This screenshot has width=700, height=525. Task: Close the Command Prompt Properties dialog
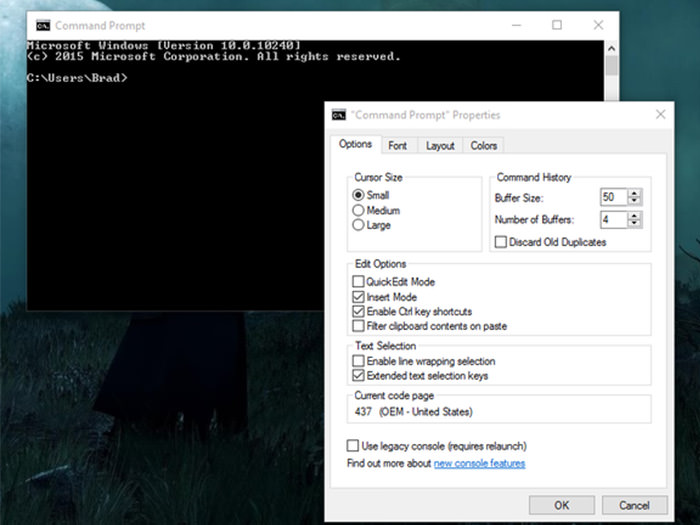pyautogui.click(x=658, y=115)
